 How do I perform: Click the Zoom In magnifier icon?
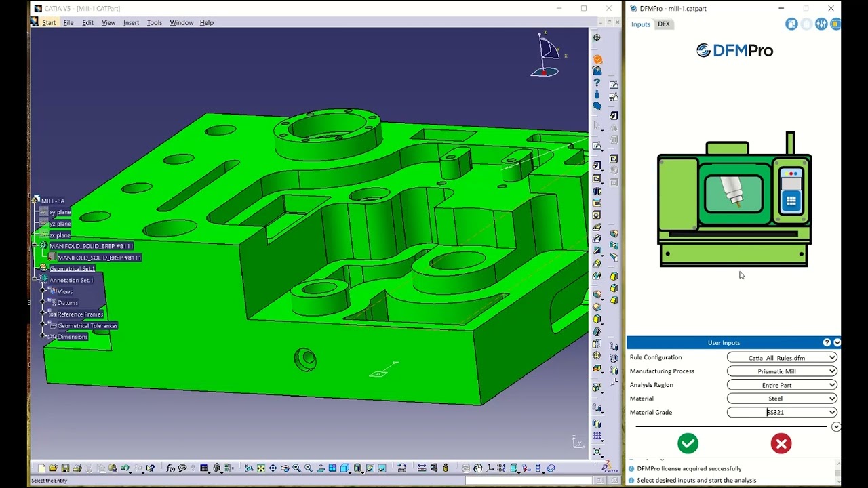pos(296,468)
